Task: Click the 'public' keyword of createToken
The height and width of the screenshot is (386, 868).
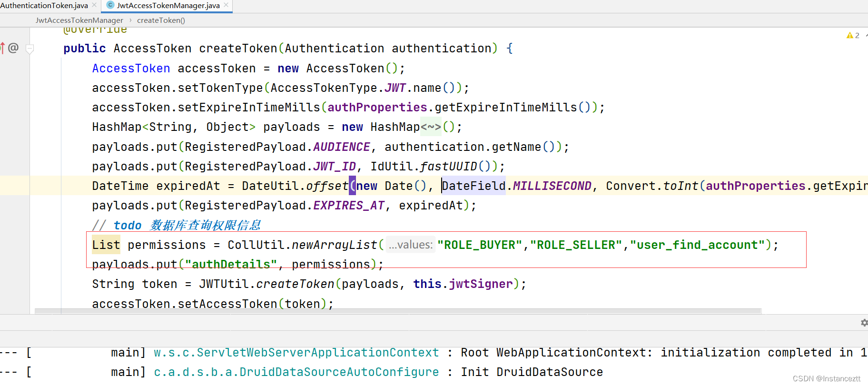Action: point(85,49)
